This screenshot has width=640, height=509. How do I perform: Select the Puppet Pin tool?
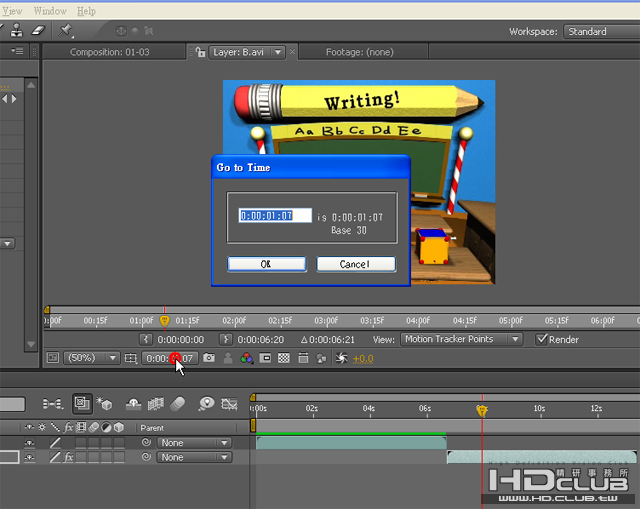point(67,31)
